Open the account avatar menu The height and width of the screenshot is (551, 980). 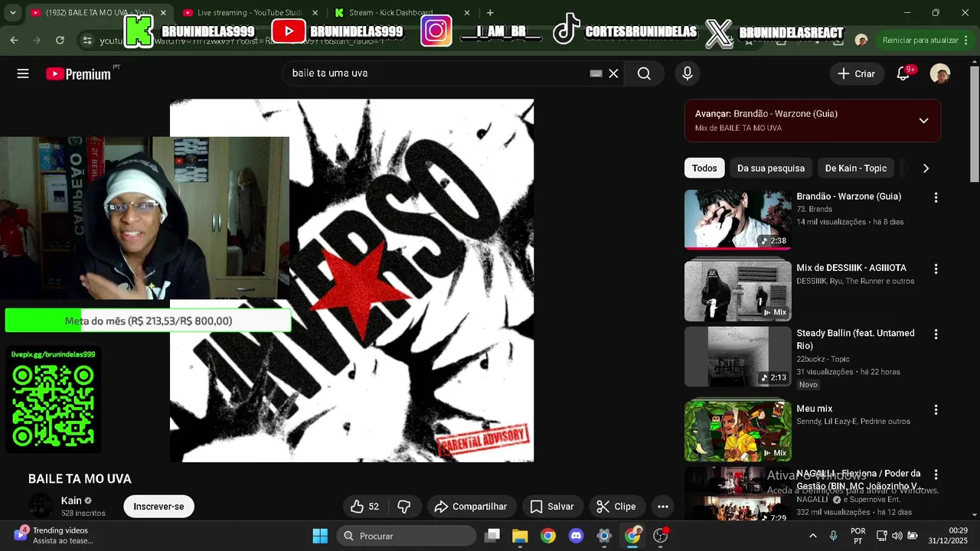[940, 73]
